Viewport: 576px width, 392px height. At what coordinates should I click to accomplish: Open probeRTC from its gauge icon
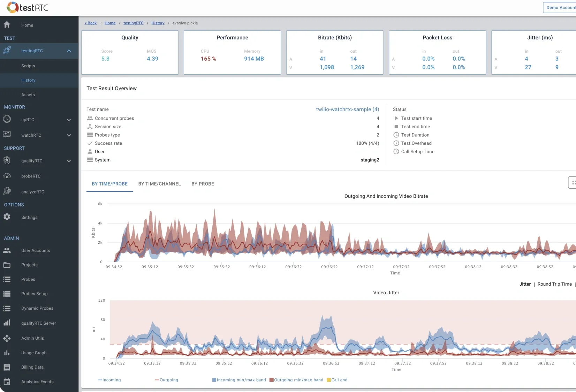coord(7,175)
